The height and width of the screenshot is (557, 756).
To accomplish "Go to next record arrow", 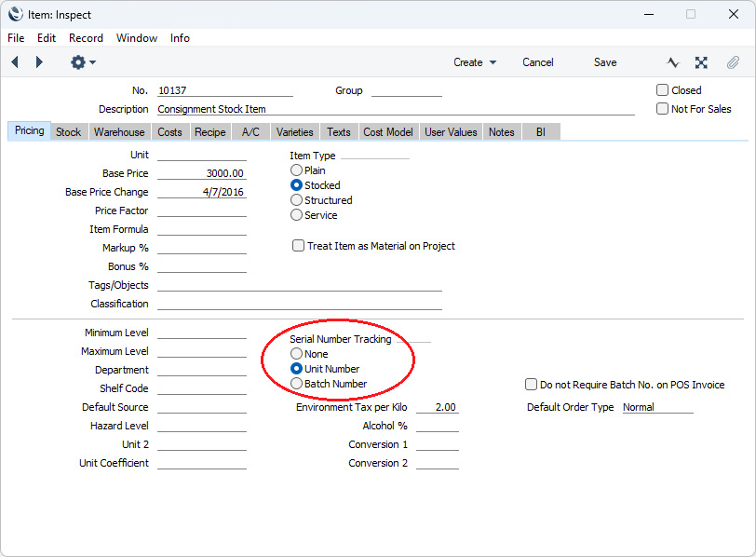I will [39, 62].
